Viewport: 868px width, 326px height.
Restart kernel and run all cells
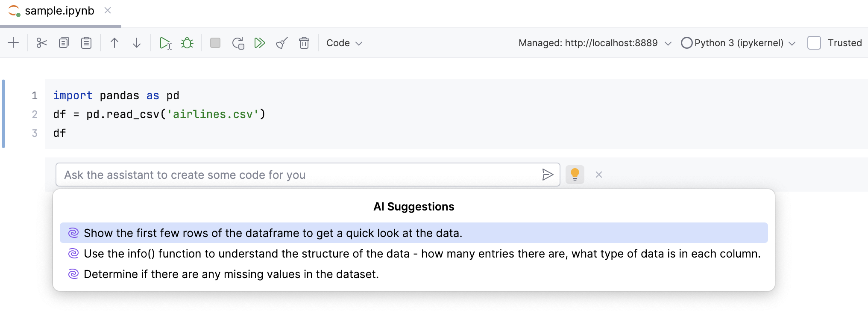point(238,43)
